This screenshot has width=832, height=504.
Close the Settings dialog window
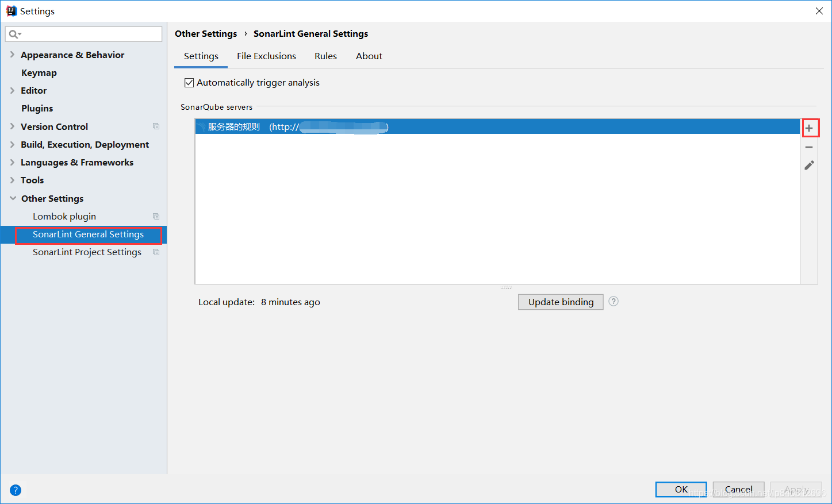[819, 11]
